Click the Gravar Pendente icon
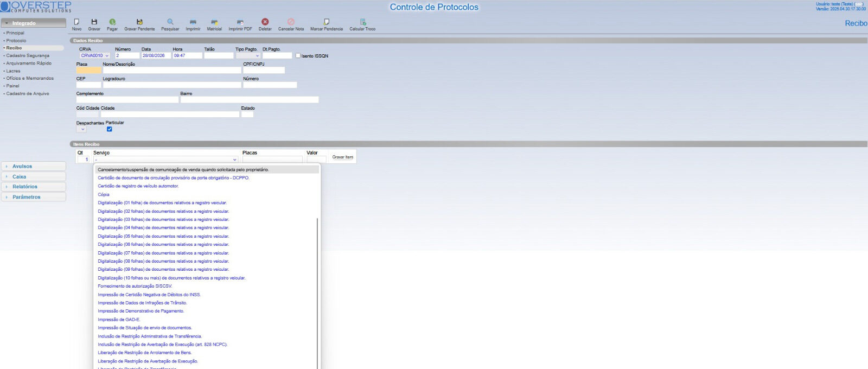This screenshot has width=868, height=369. (139, 22)
